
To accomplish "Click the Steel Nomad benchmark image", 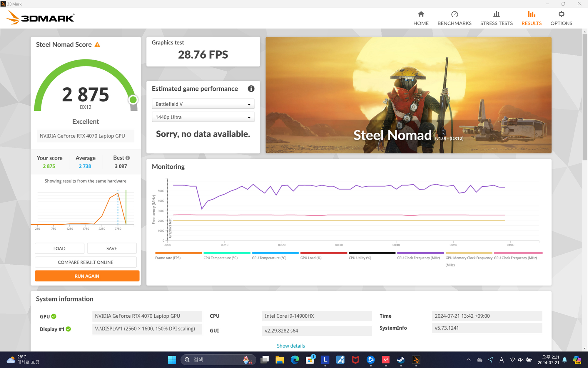I will 408,95.
